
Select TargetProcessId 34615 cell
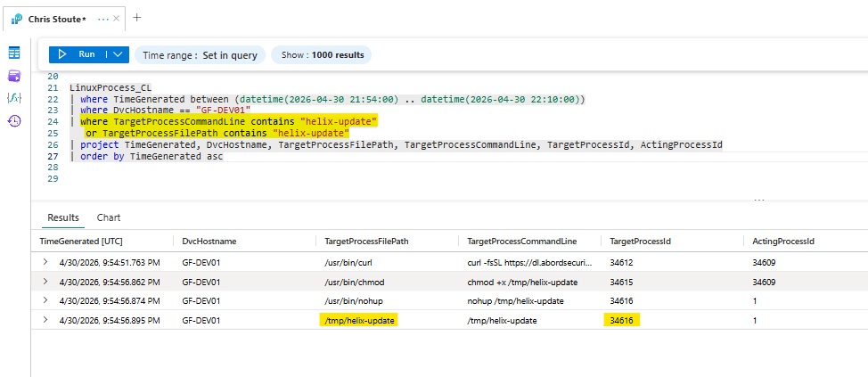coord(621,283)
